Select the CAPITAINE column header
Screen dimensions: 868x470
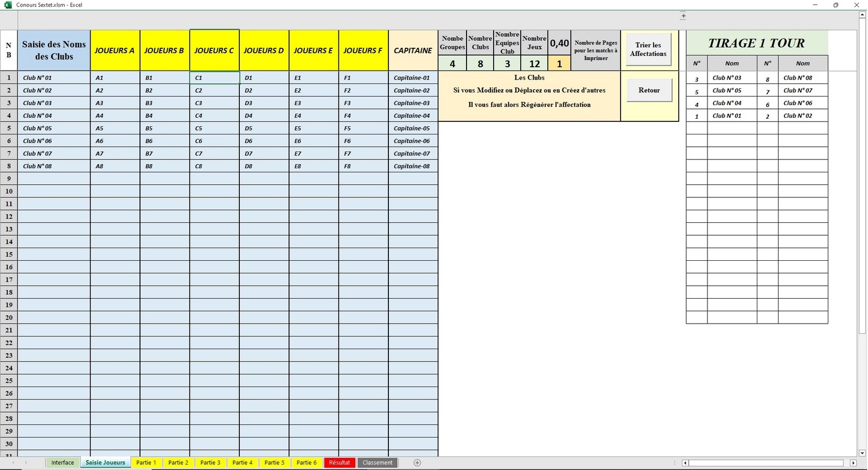(413, 50)
